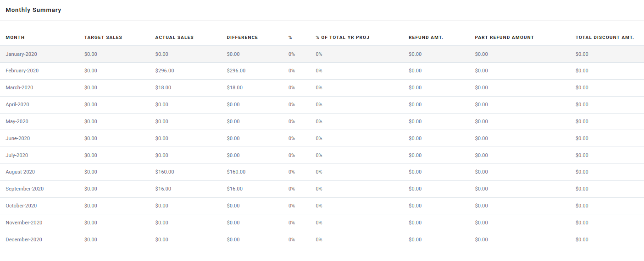Click the Total Discount Amt. column header
Screen dimensions: 644x261
[x=605, y=38]
